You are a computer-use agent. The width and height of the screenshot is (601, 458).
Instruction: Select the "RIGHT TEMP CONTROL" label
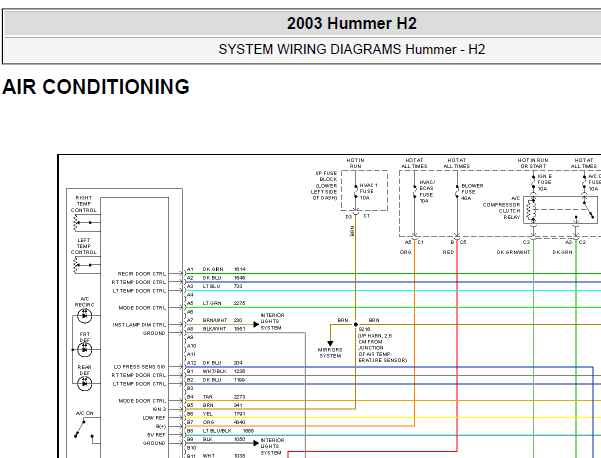click(84, 204)
